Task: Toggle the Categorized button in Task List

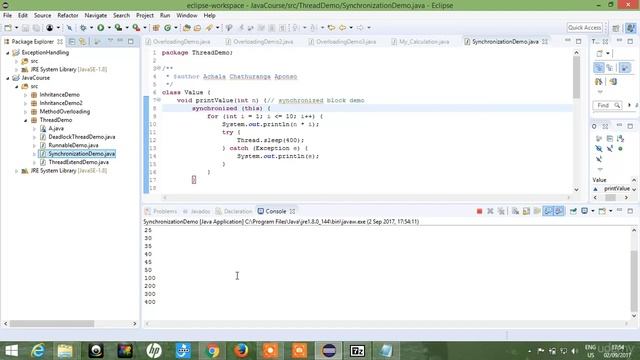Action: pos(599,68)
